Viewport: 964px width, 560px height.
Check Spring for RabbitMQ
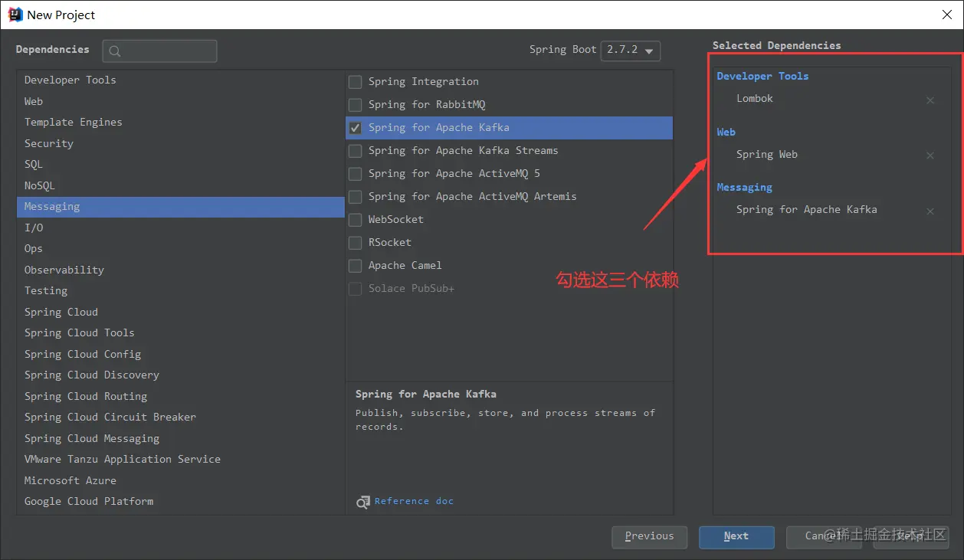pyautogui.click(x=355, y=105)
